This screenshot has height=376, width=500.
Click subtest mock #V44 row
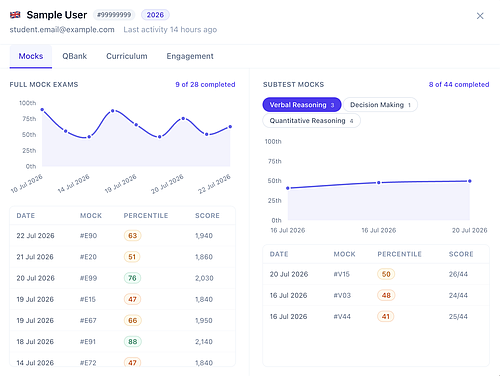pos(376,316)
